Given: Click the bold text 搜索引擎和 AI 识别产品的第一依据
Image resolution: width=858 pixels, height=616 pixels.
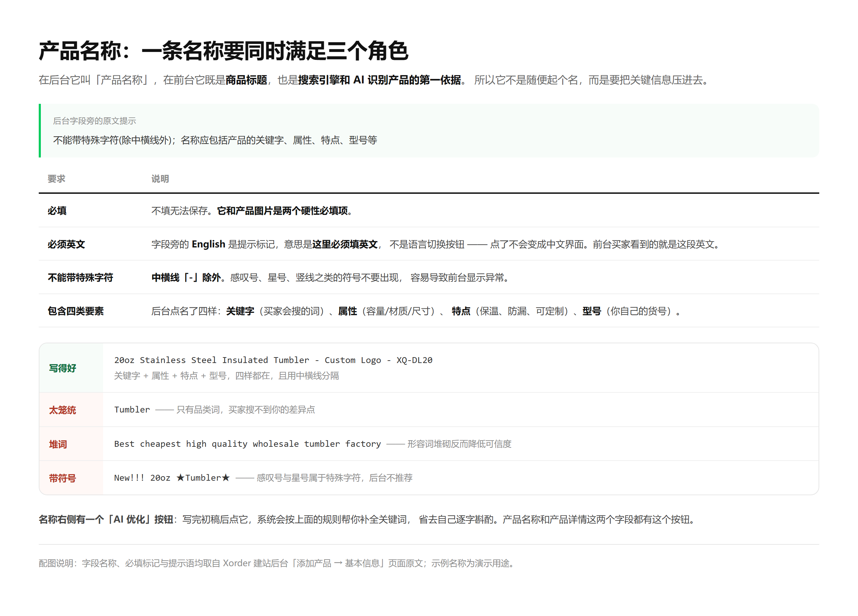Looking at the screenshot, I should pyautogui.click(x=380, y=80).
